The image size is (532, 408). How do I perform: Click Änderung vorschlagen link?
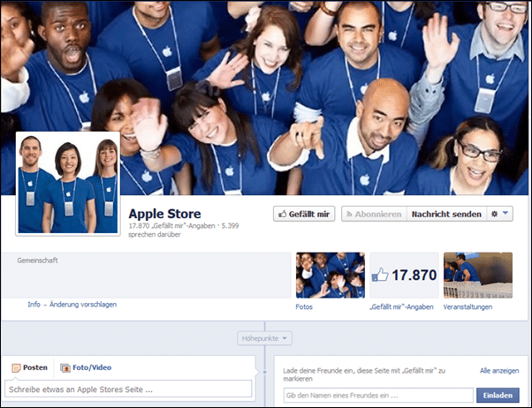(x=83, y=304)
